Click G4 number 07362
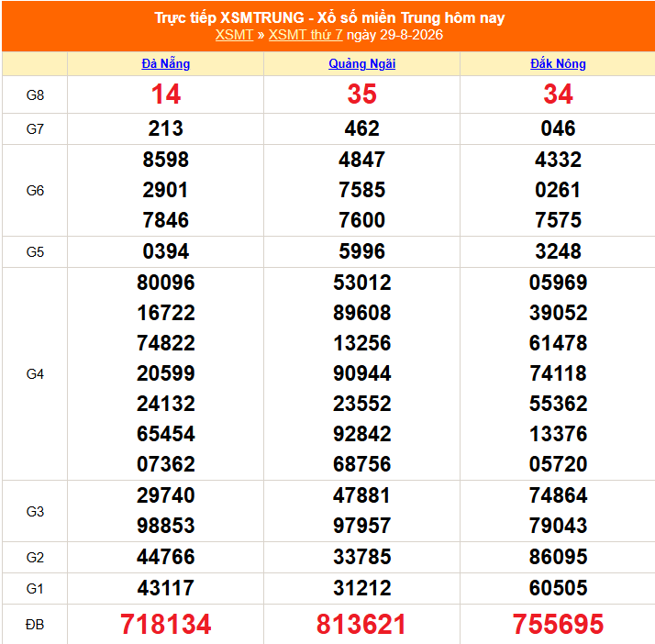Screen dimensions: 655x644 click(x=166, y=464)
